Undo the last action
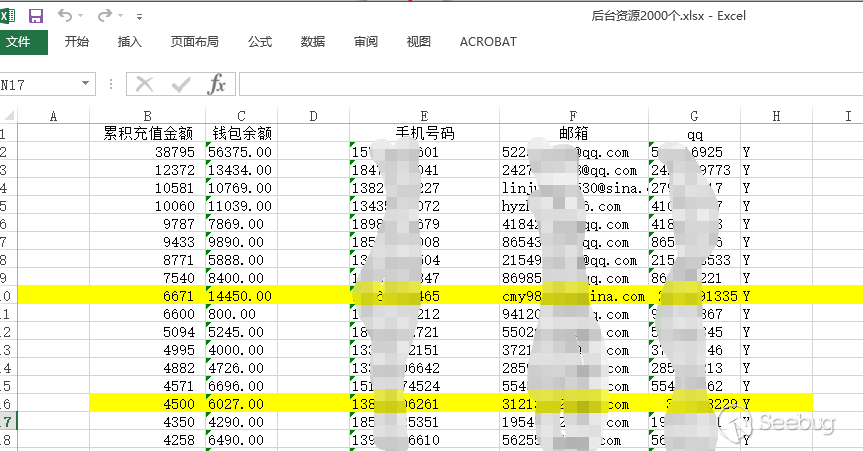Image resolution: width=863 pixels, height=451 pixels. pyautogui.click(x=64, y=16)
